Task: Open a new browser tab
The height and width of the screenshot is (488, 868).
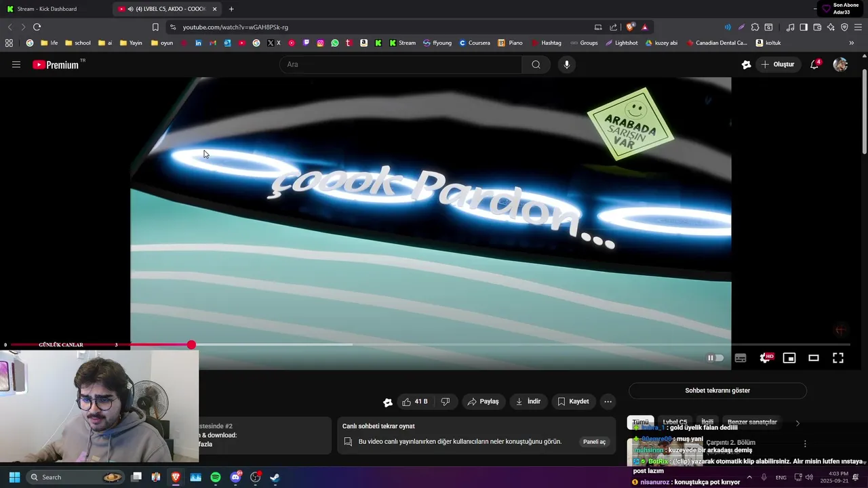Action: (x=231, y=9)
